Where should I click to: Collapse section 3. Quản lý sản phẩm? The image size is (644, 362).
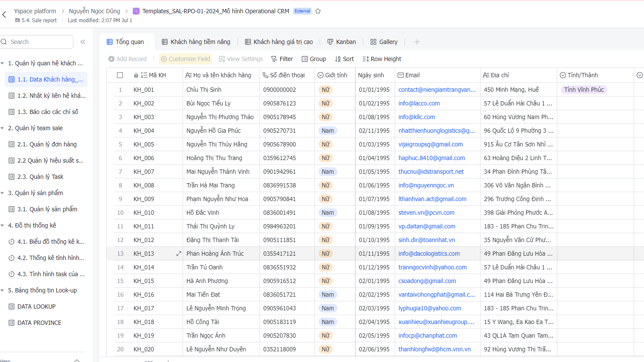coord(3,193)
